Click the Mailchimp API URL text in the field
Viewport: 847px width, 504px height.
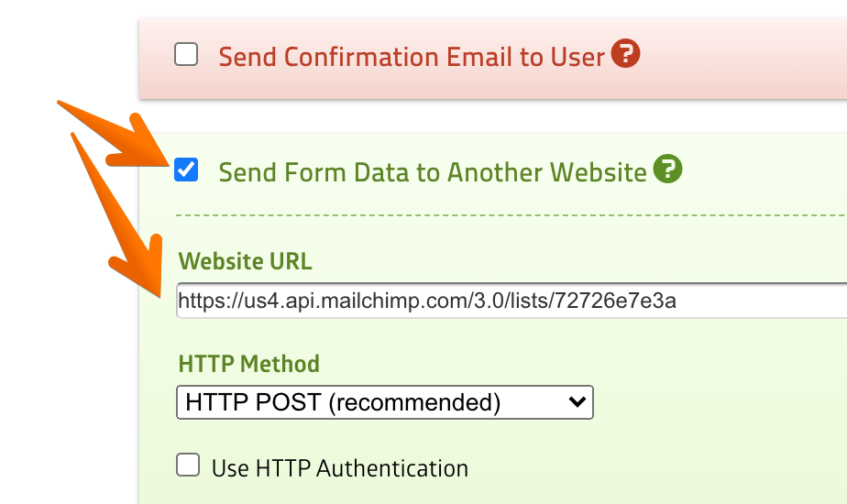click(x=427, y=301)
